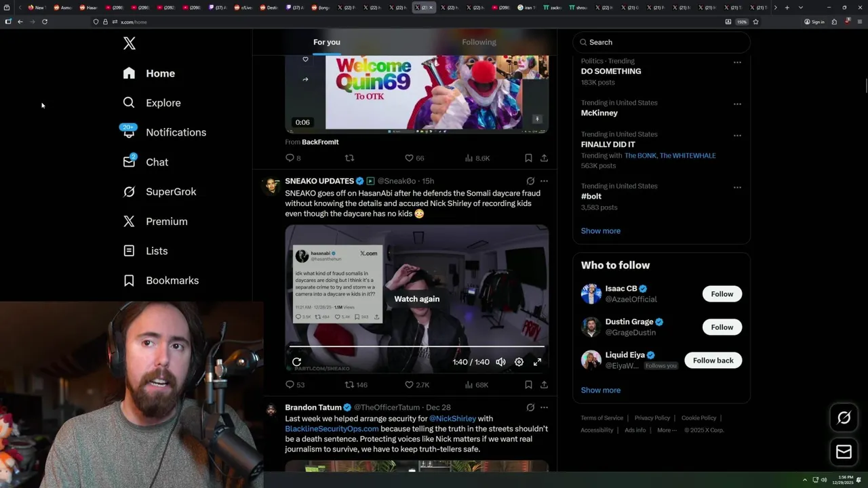This screenshot has height=488, width=868.
Task: Repost the BackFromIt video post
Action: pos(350,158)
